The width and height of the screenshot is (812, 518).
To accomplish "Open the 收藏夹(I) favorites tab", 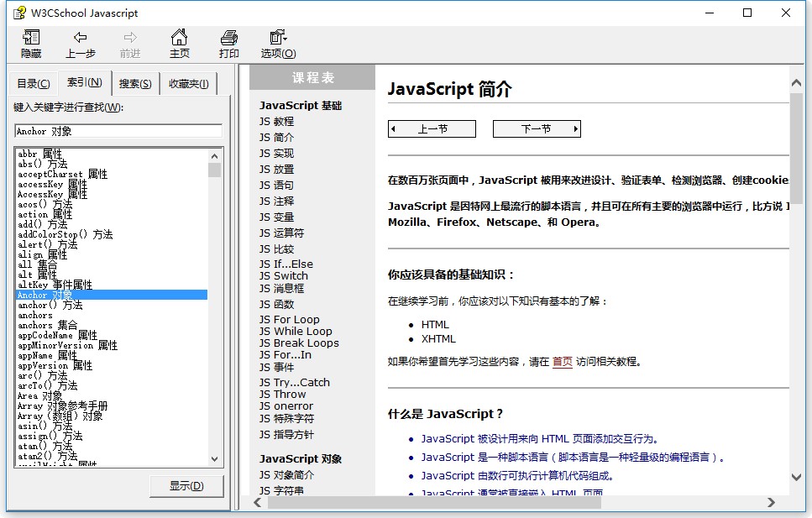I will tap(190, 83).
